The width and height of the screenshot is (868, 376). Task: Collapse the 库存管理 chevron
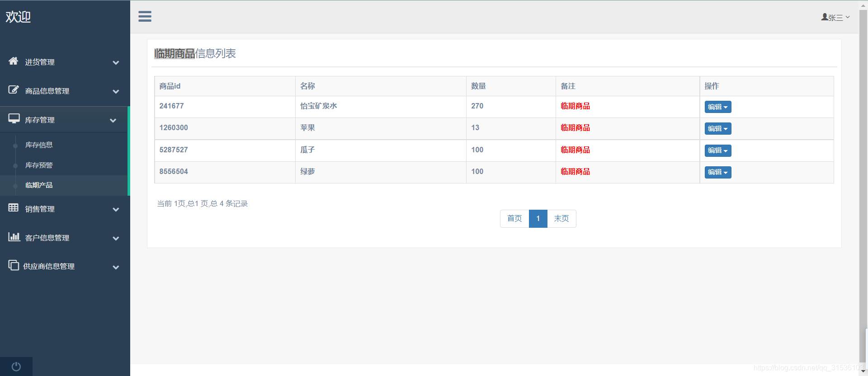point(113,120)
